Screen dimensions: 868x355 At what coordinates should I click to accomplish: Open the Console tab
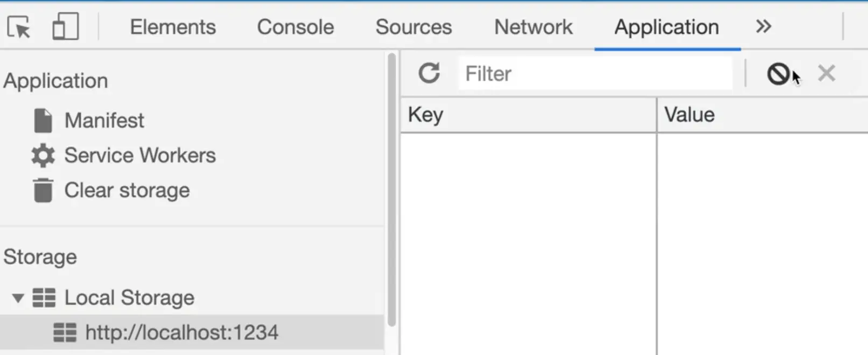coord(295,27)
